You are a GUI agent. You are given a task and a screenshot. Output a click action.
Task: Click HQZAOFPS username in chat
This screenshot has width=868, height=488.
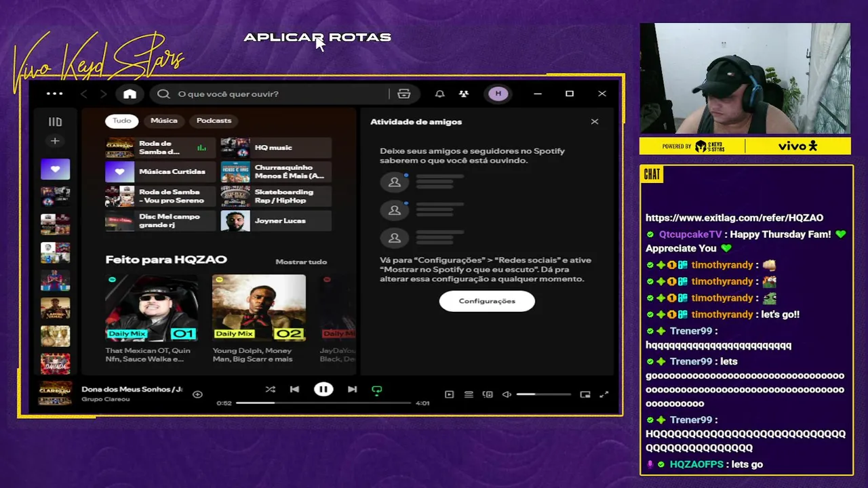point(696,464)
